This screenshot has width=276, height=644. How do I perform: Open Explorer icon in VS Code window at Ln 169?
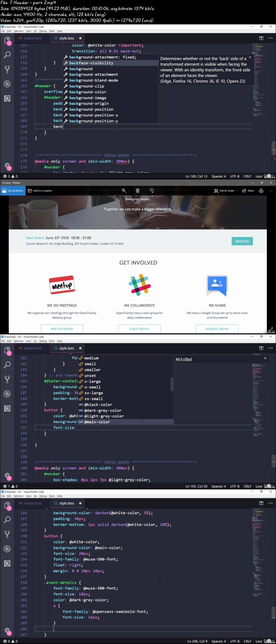pyautogui.click(x=7, y=41)
